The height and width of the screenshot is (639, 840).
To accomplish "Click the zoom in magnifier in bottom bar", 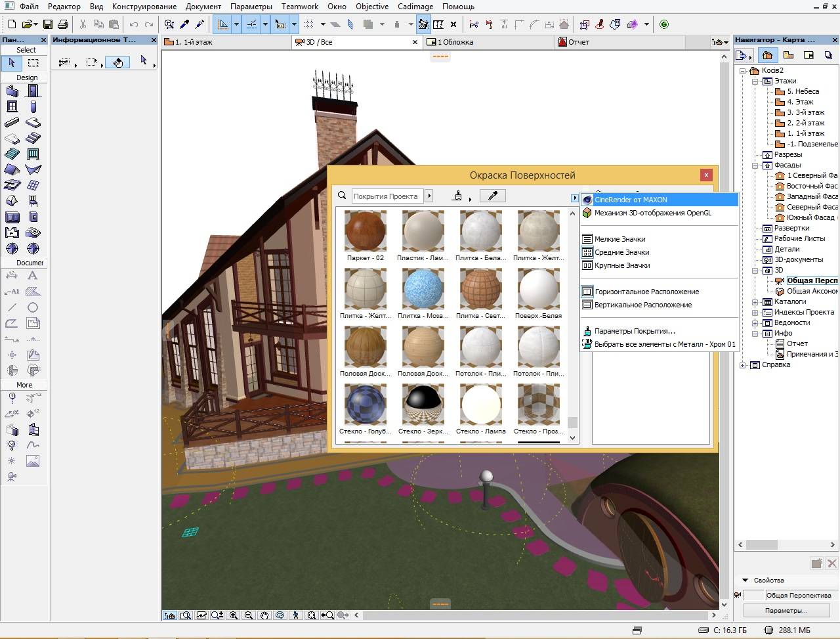I will tap(233, 615).
